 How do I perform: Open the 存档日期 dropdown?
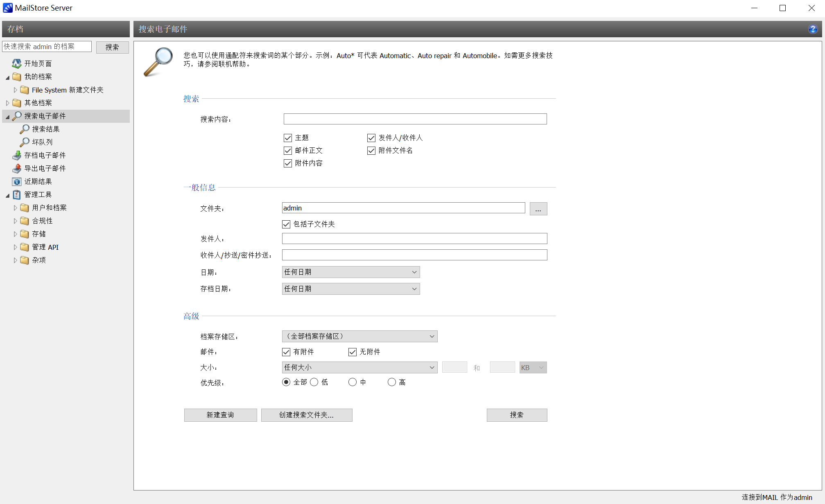(x=351, y=289)
